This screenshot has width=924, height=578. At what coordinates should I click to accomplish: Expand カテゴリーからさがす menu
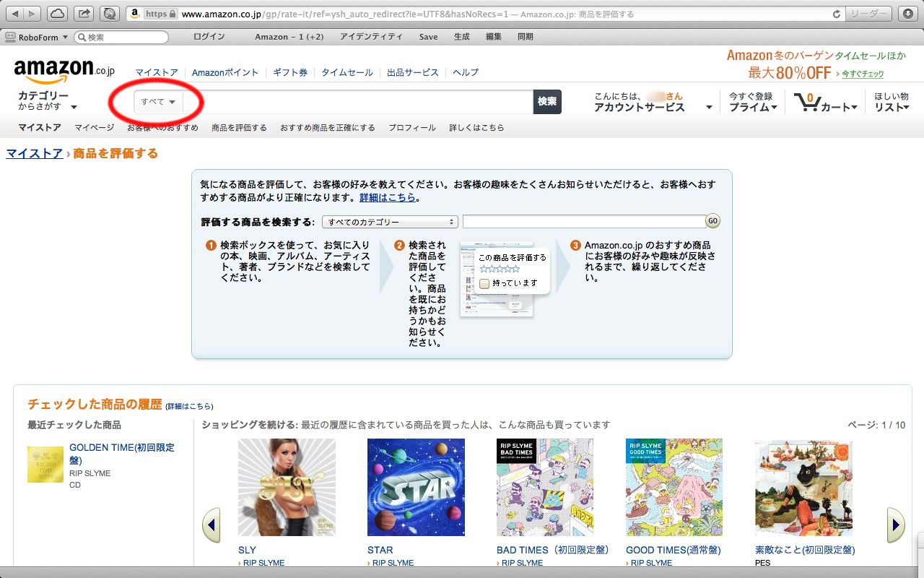[48, 101]
